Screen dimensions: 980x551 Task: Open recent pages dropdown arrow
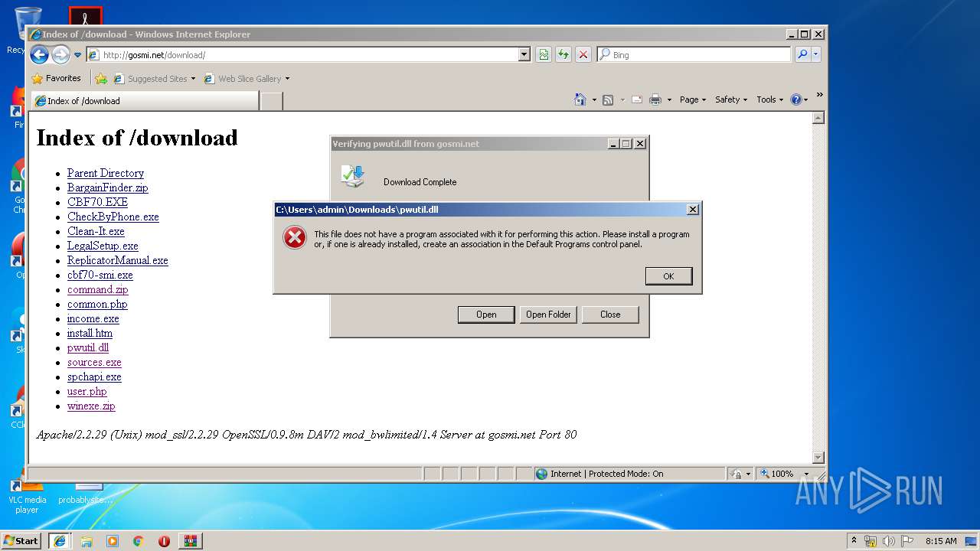point(77,55)
